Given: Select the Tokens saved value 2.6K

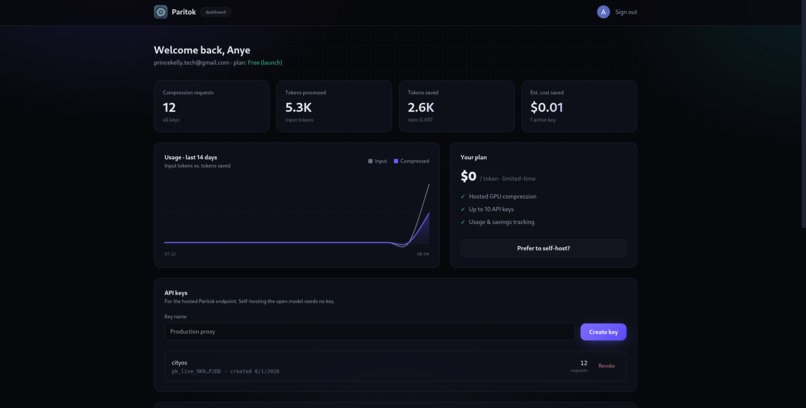Looking at the screenshot, I should pos(420,107).
